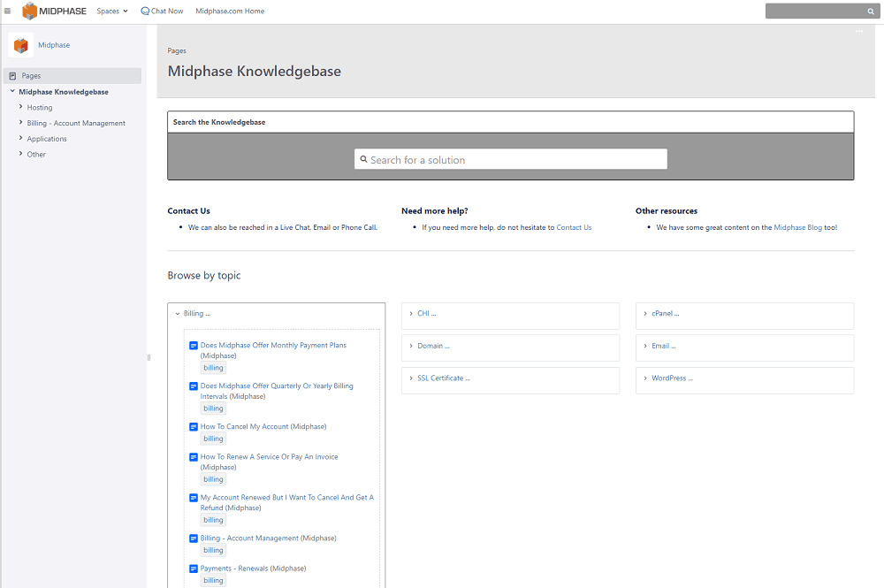Click the Pages icon in sidebar

(12, 76)
